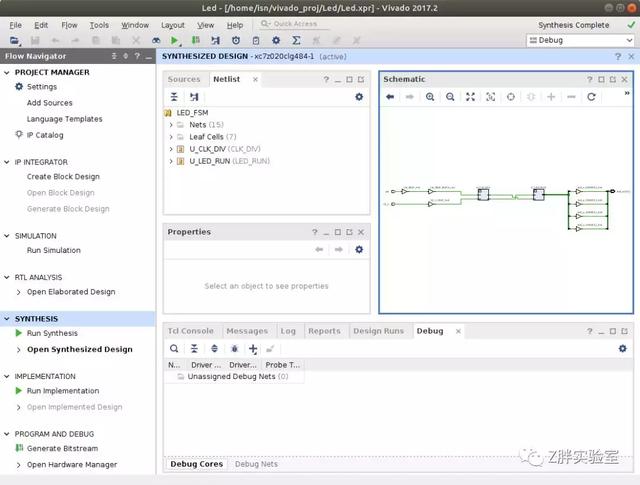
Task: Open Settings in Project Manager
Action: point(42,87)
